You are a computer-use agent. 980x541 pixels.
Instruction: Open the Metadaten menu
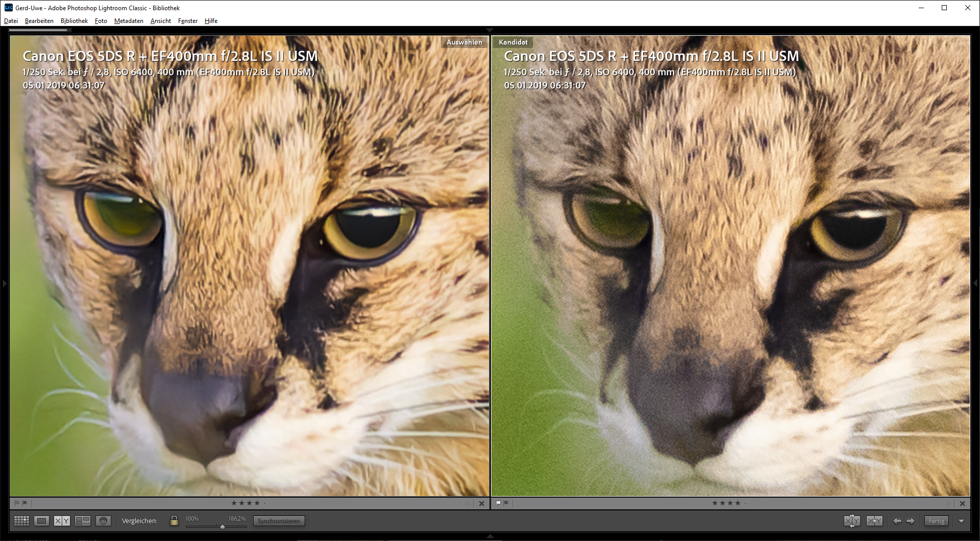tap(129, 21)
